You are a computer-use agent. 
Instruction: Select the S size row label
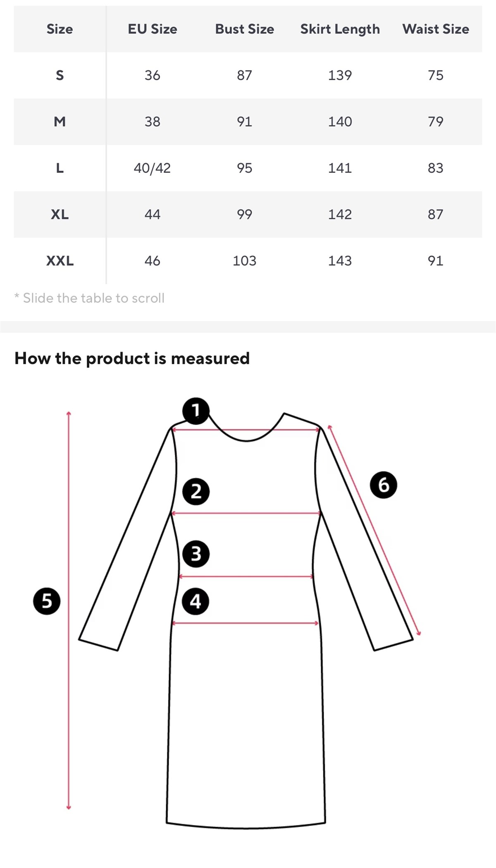click(x=60, y=75)
